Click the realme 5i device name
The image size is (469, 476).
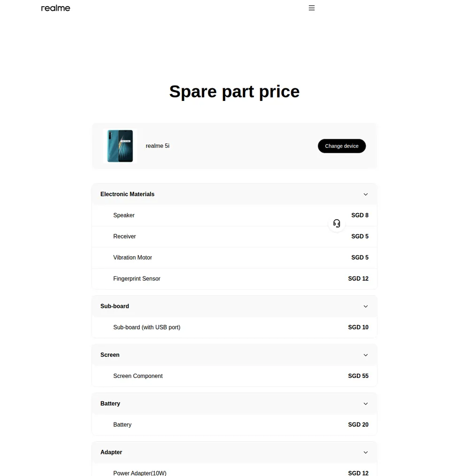click(x=158, y=146)
